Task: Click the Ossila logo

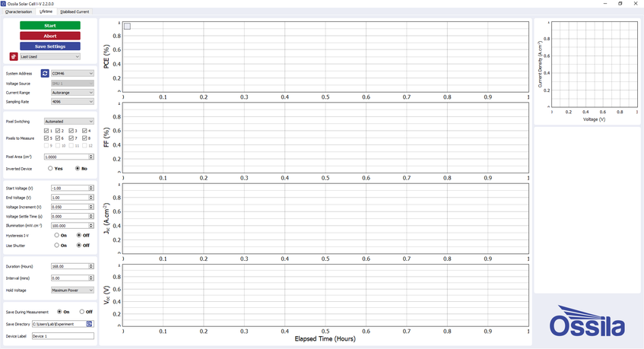Action: point(588,321)
